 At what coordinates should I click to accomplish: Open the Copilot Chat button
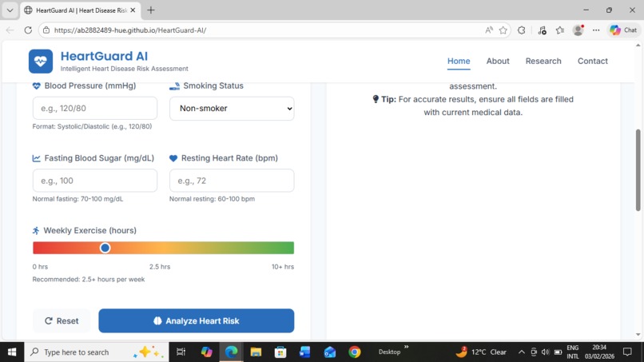tap(623, 30)
